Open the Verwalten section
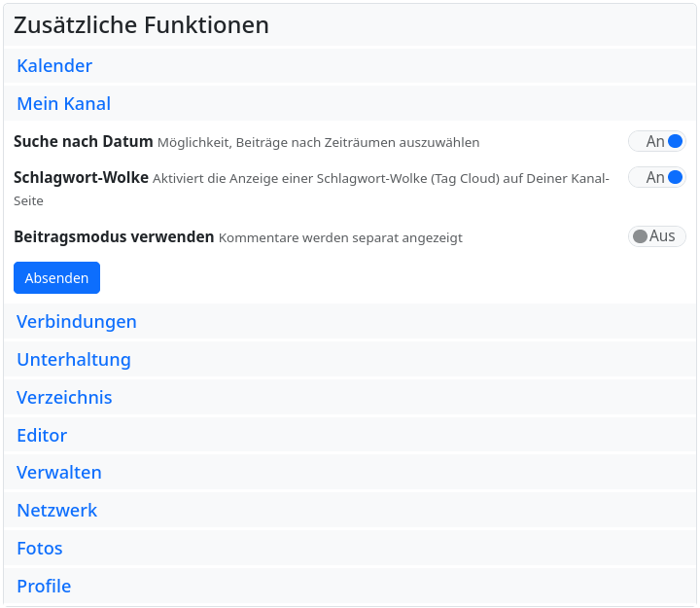 click(59, 473)
